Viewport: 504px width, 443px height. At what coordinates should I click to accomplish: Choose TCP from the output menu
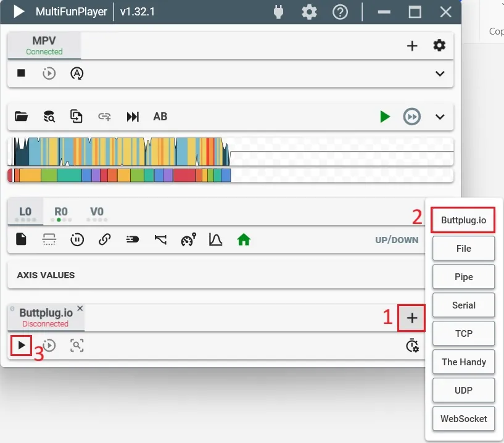463,333
